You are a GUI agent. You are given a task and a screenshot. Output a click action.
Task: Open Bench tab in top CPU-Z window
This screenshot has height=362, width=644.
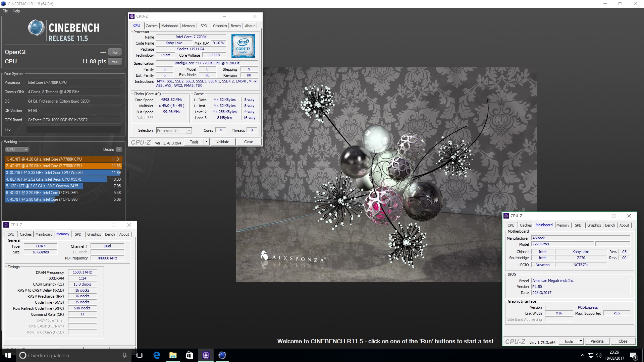(236, 26)
